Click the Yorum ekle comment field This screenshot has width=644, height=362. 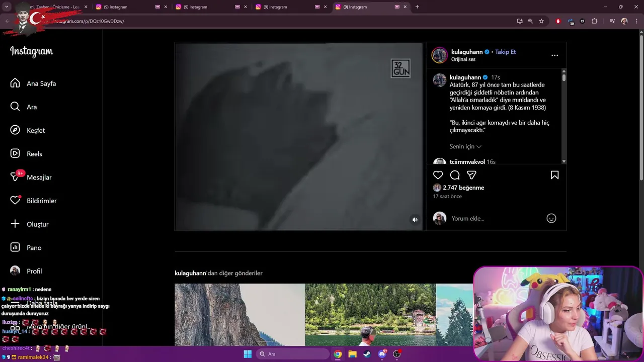(496, 218)
